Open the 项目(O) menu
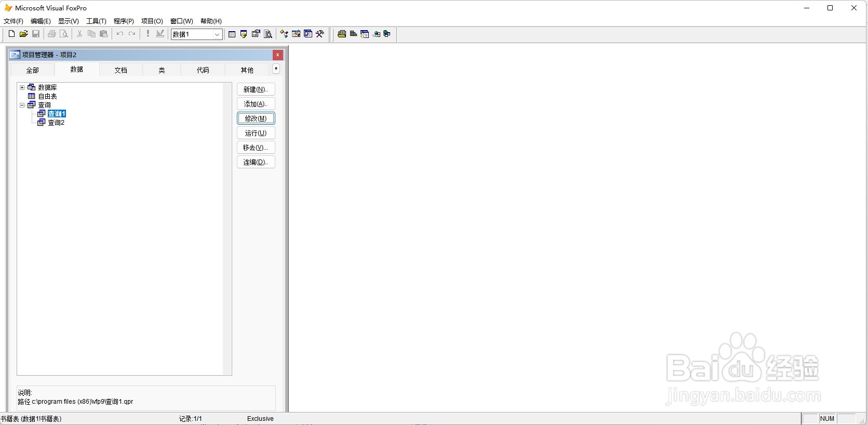 pos(152,21)
